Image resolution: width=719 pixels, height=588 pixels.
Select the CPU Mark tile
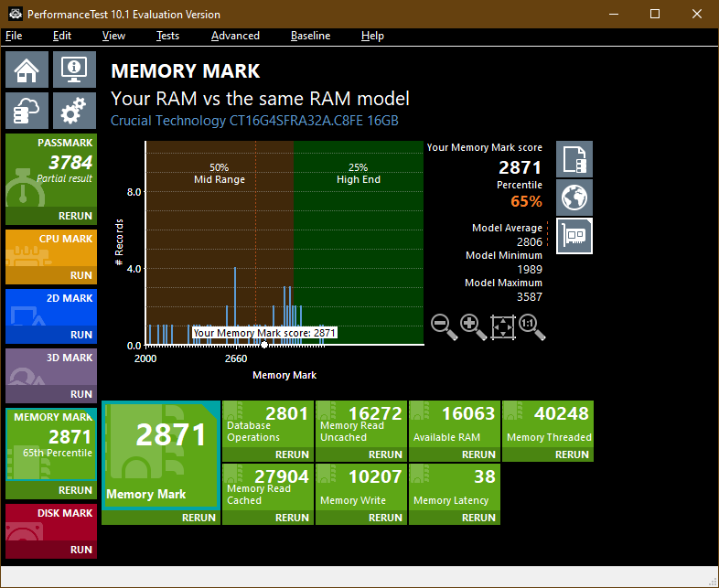51,248
